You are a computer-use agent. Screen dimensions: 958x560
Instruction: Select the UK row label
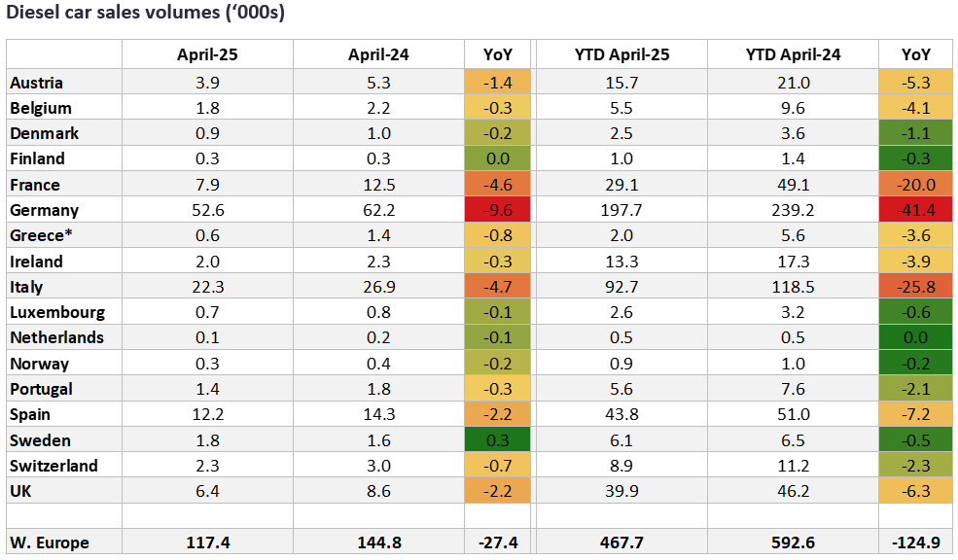pos(20,491)
